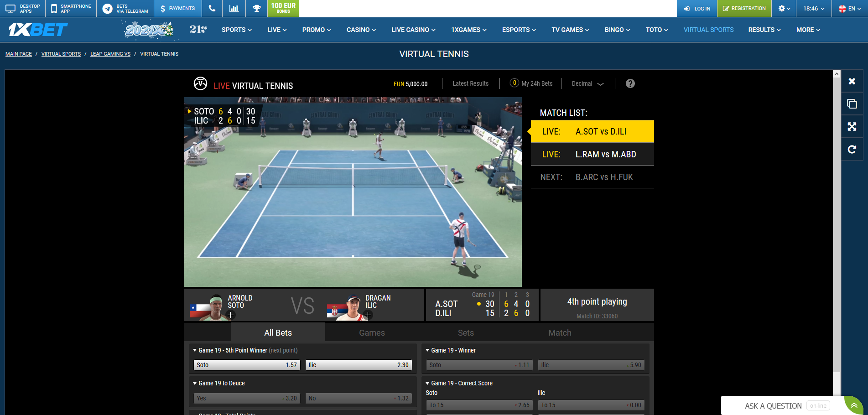868x415 pixels.
Task: Click the game panel scrollbar up arrow
Action: (x=837, y=74)
